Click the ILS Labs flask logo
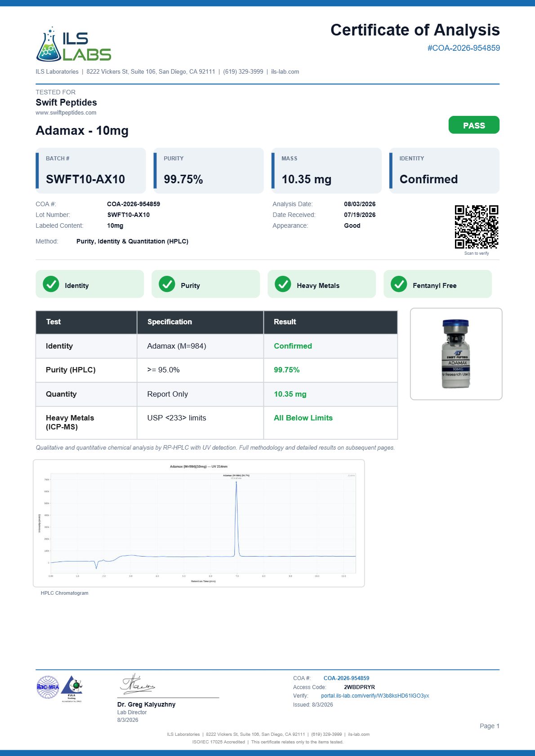Image resolution: width=535 pixels, height=756 pixels. (74, 44)
